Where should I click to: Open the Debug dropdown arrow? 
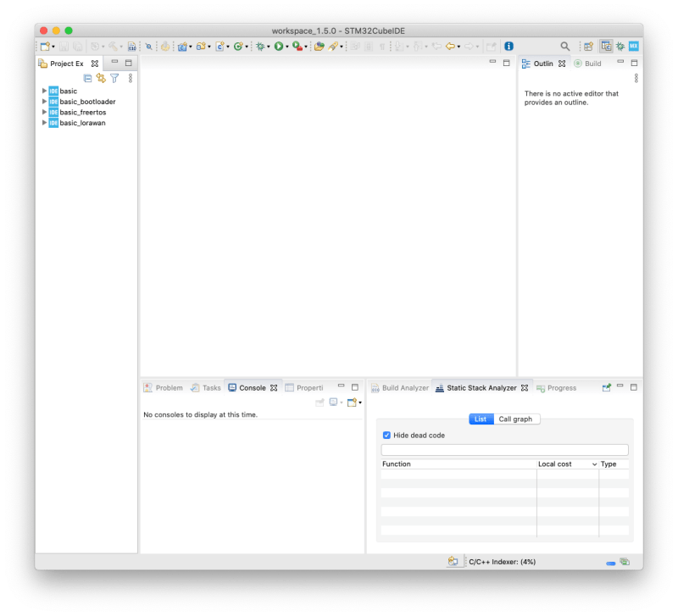[269, 47]
